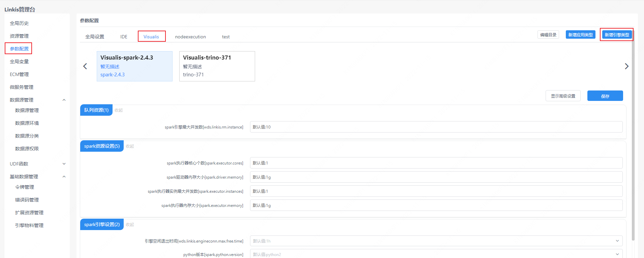Open the 全局设置 tab

tap(95, 37)
